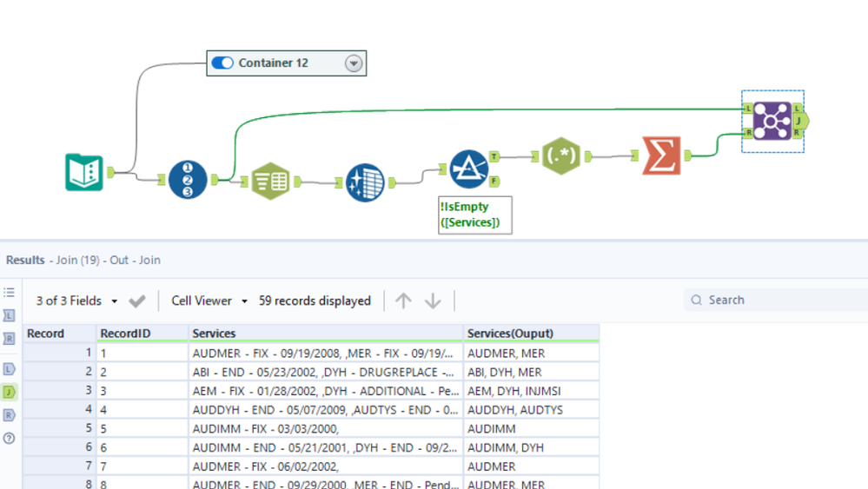This screenshot has height=489, width=868.
Task: Select cell 'AUDDYH, AUDTYS'
Action: click(x=532, y=409)
